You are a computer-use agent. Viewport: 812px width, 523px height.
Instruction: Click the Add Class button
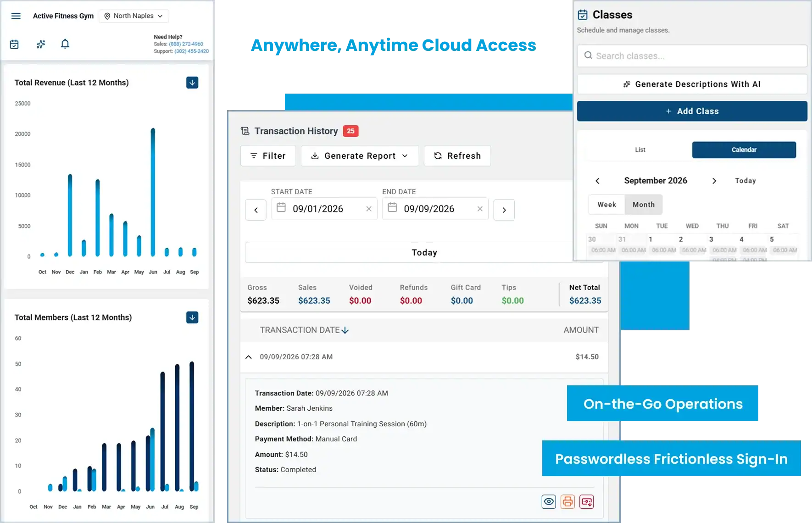tap(692, 111)
